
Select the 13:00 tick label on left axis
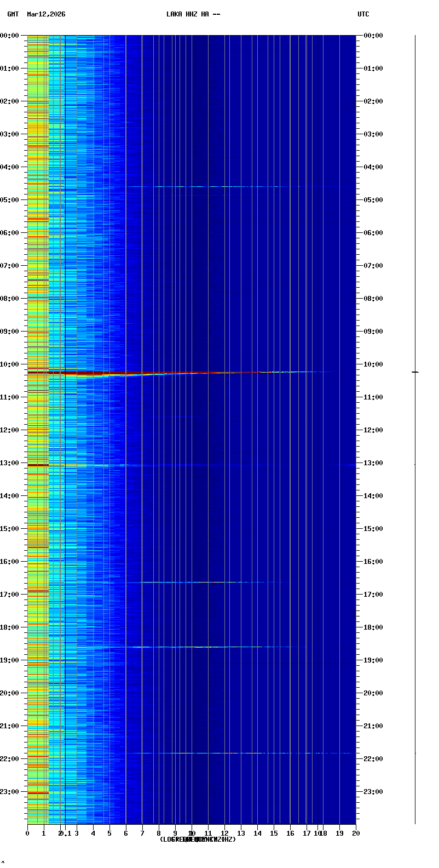10,463
